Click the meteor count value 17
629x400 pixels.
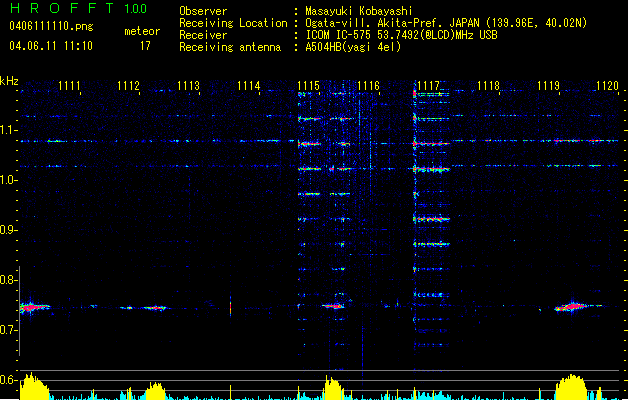[145, 46]
